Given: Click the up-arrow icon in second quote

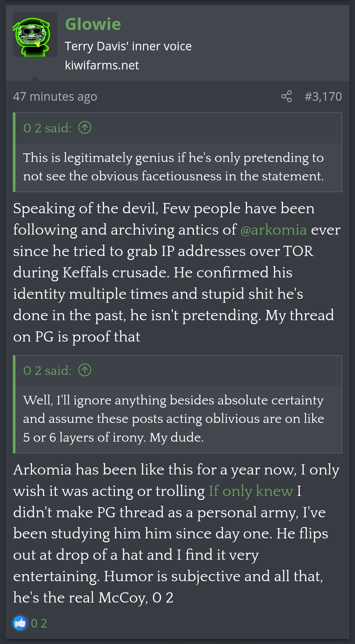Looking at the screenshot, I should (x=85, y=370).
